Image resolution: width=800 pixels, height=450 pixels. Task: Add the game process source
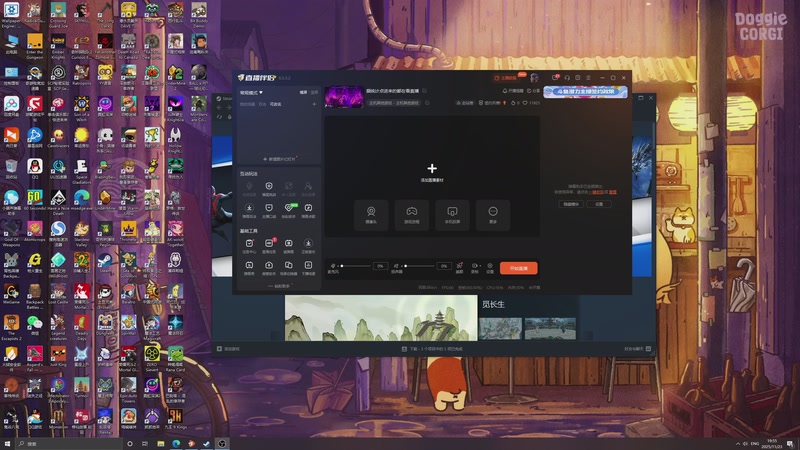pyautogui.click(x=412, y=214)
